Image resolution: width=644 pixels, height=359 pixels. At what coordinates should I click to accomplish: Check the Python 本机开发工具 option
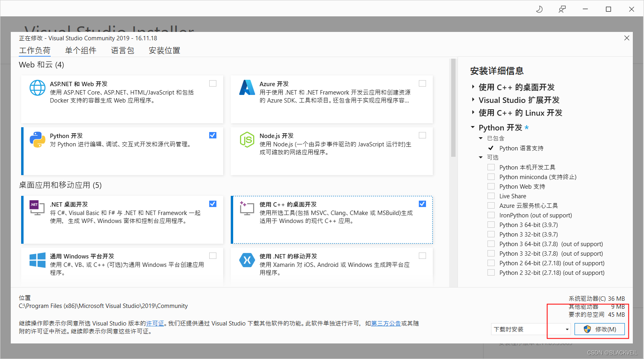(x=491, y=167)
